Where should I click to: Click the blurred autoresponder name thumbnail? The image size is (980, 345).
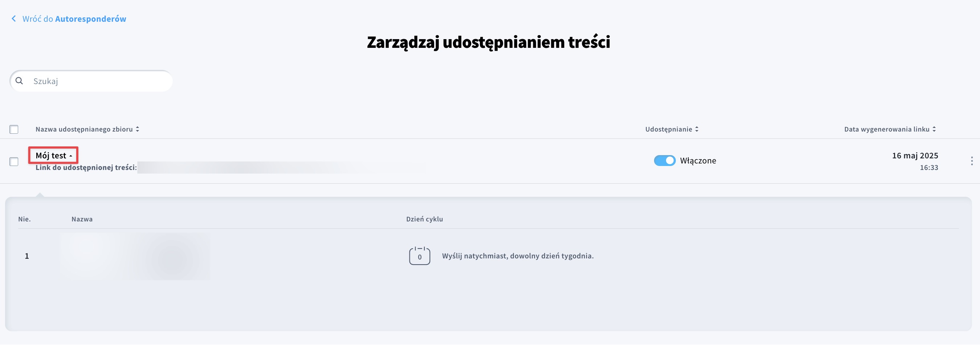[135, 256]
